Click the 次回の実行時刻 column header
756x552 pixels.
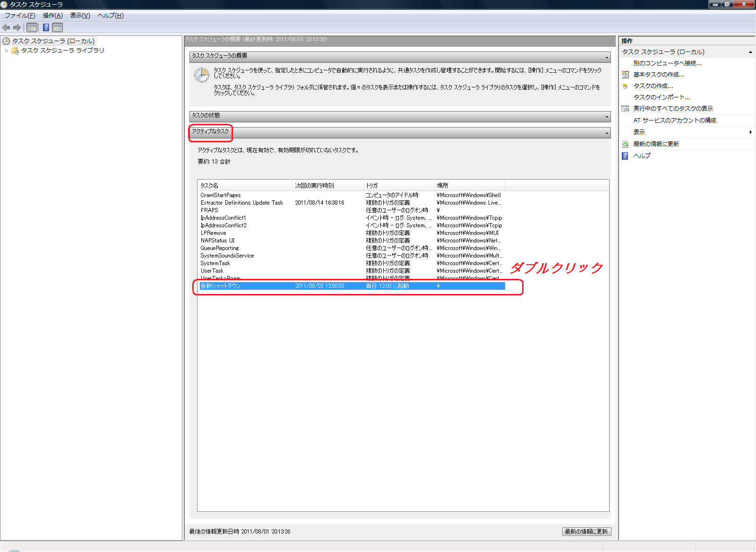pos(315,186)
